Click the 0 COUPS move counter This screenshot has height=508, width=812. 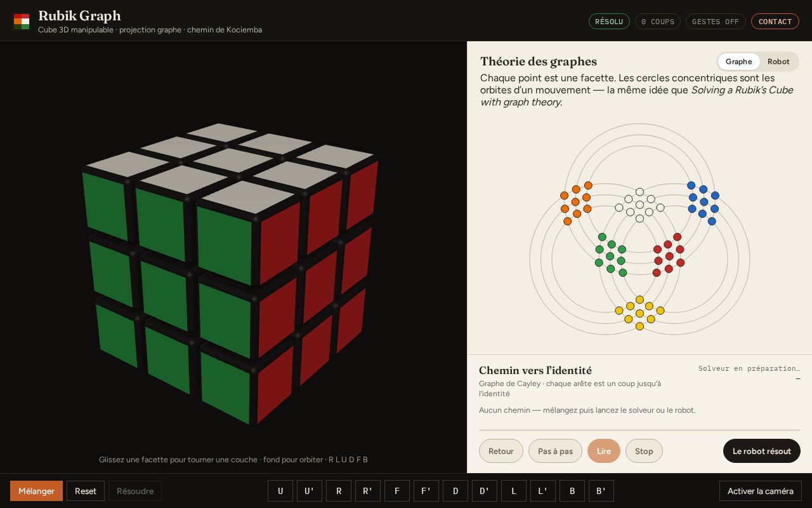click(x=658, y=22)
